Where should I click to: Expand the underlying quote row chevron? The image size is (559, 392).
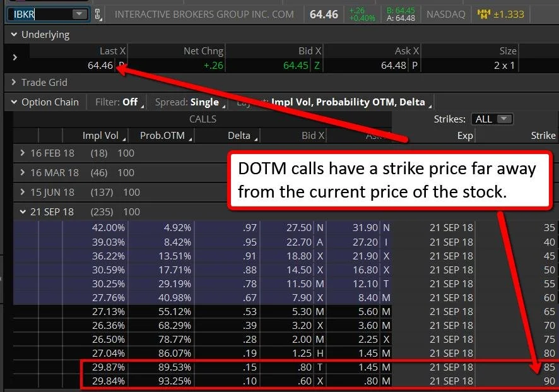coord(15,57)
